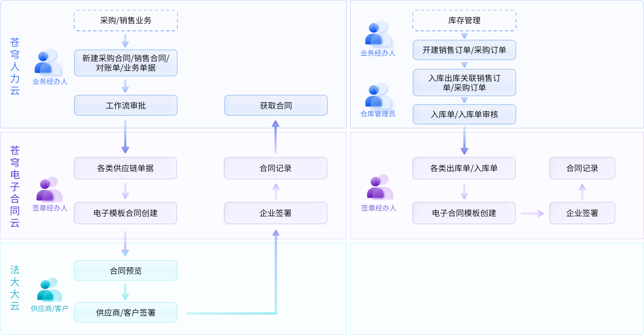Click the 企业签署 box in the right diagram
Image resolution: width=644 pixels, height=335 pixels.
[x=582, y=213]
